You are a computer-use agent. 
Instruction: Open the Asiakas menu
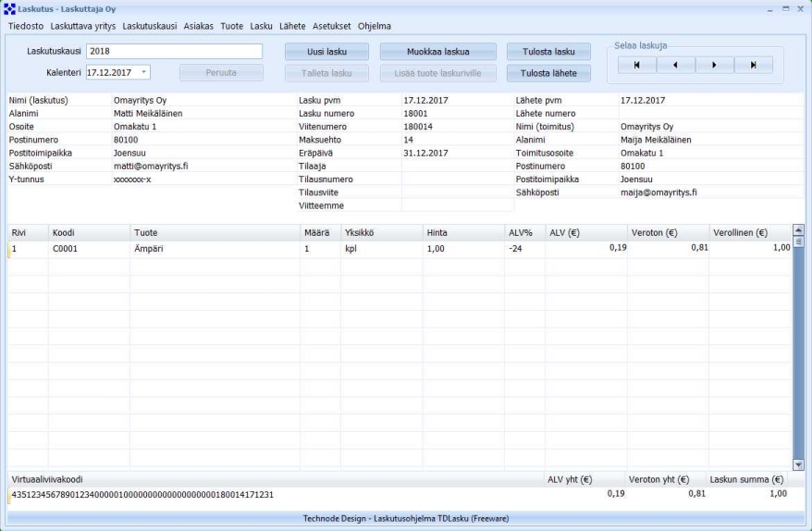(x=198, y=26)
